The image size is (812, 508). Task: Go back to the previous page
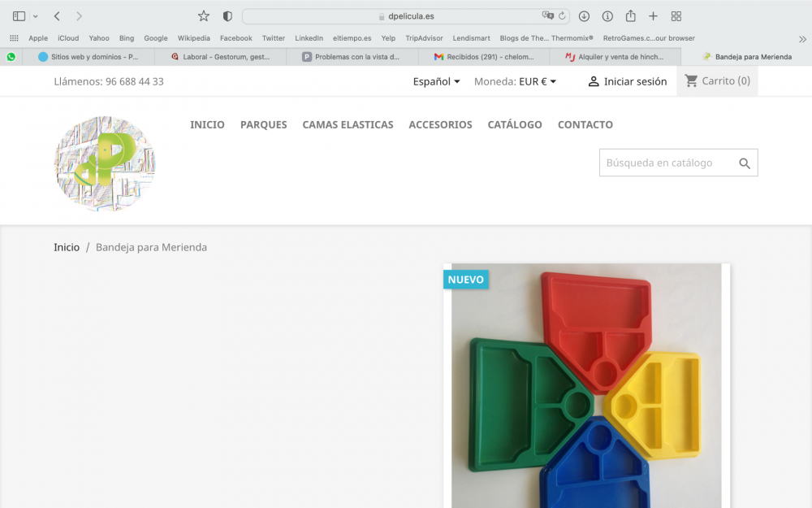point(57,16)
